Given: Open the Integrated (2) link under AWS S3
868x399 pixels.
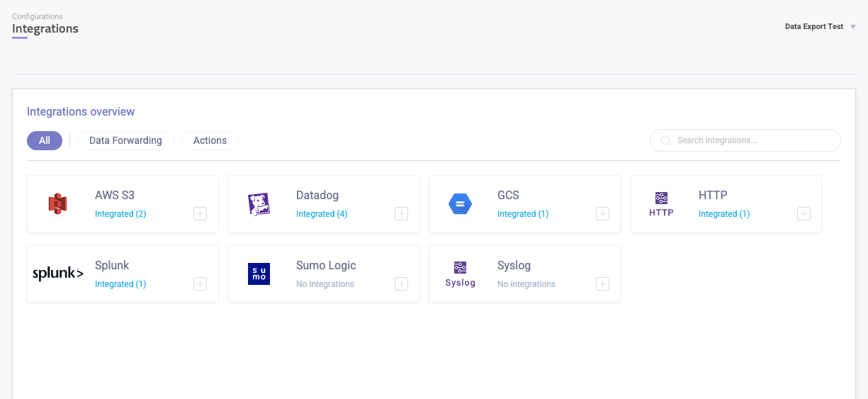Looking at the screenshot, I should tap(120, 214).
